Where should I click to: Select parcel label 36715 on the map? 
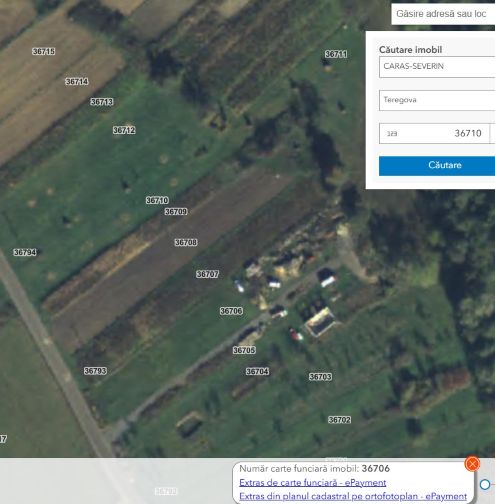click(44, 51)
